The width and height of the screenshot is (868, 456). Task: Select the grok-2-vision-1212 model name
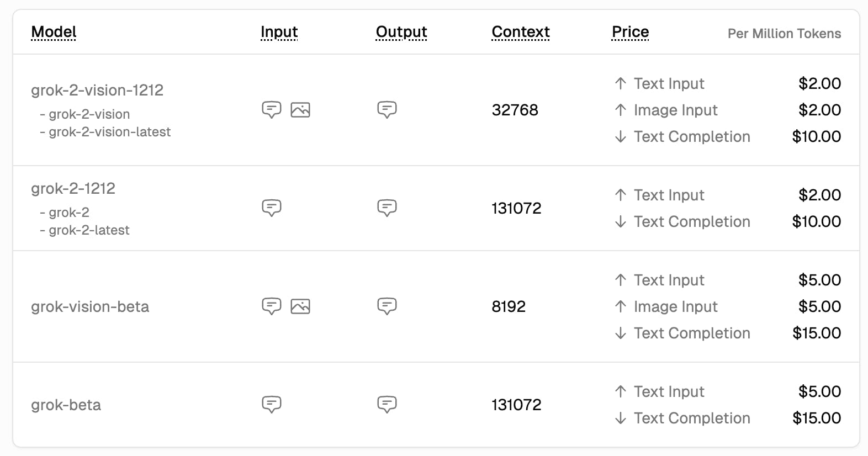(x=97, y=90)
